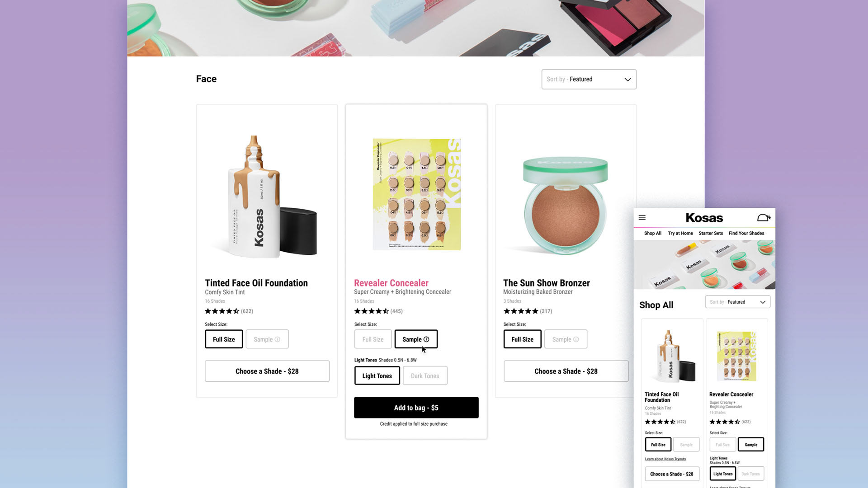Screen dimensions: 868x488
Task: Click info icon on Tinted Face Oil Sample button
Action: click(x=278, y=339)
